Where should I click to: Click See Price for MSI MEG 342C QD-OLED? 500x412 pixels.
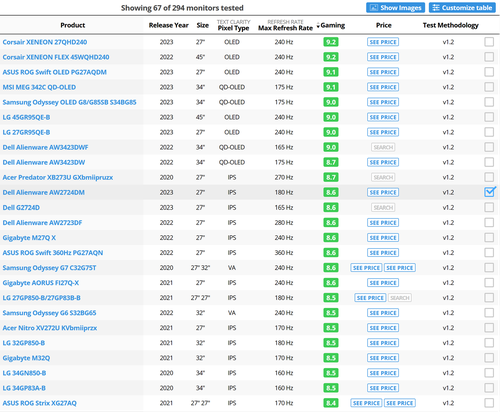[x=383, y=87]
